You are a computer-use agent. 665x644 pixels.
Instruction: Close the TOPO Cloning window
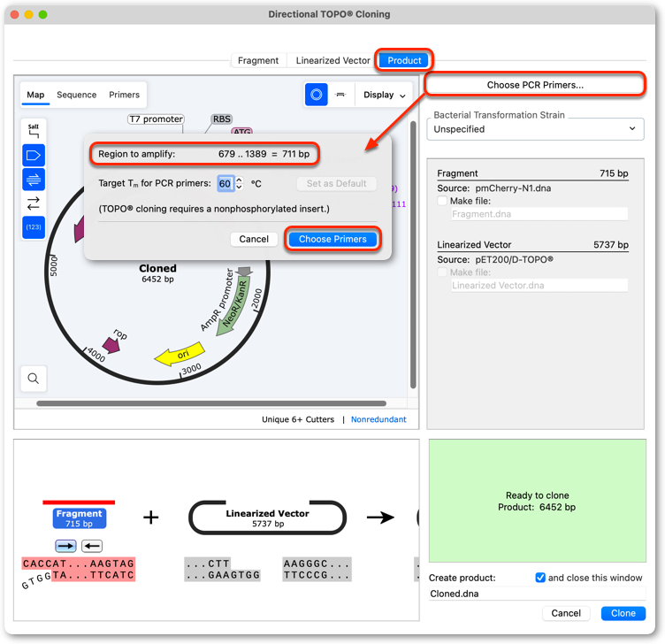coord(14,14)
